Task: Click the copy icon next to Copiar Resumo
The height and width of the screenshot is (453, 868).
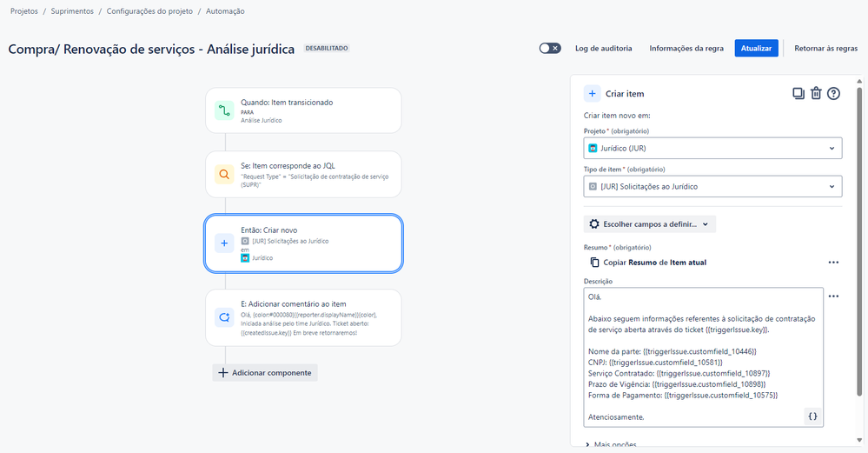Action: click(594, 263)
